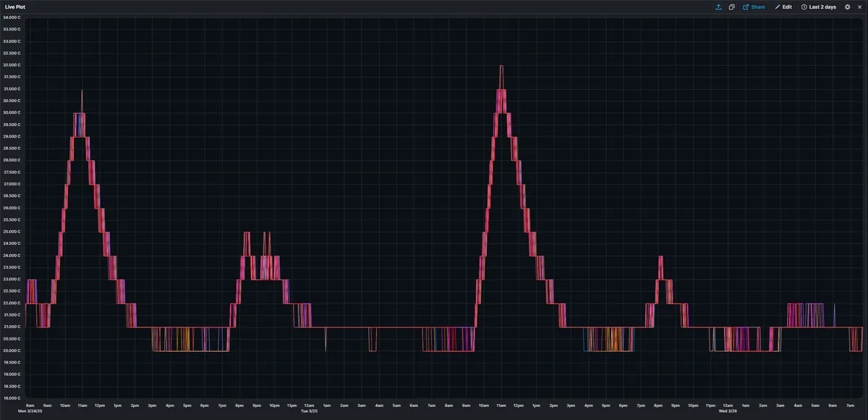This screenshot has width=868, height=420.
Task: Click the 18.000 C y-axis label
Action: coord(11,398)
